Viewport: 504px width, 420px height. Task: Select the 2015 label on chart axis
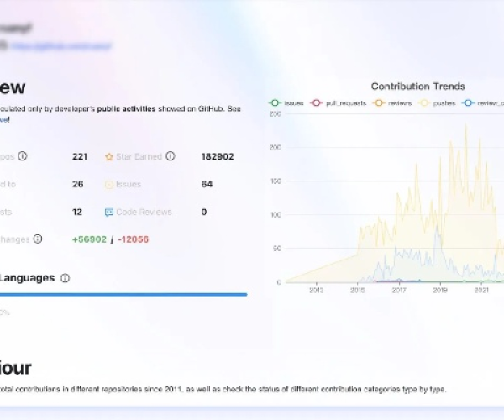click(358, 290)
